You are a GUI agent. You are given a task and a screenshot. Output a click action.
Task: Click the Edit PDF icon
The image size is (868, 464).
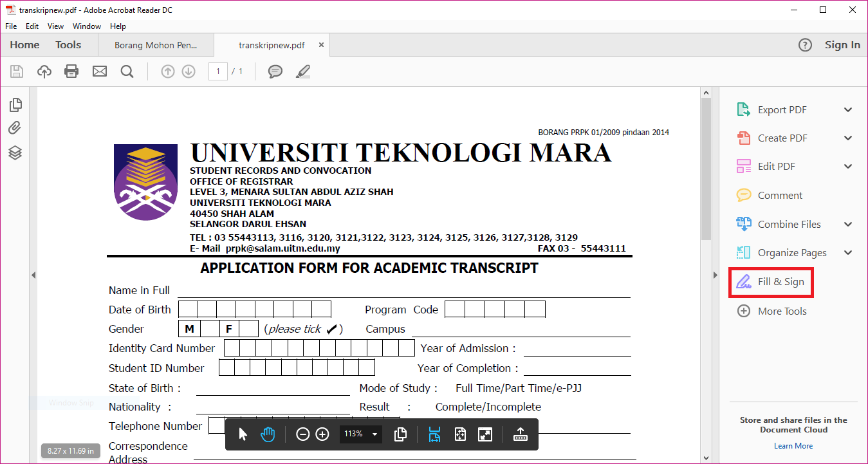pos(743,166)
